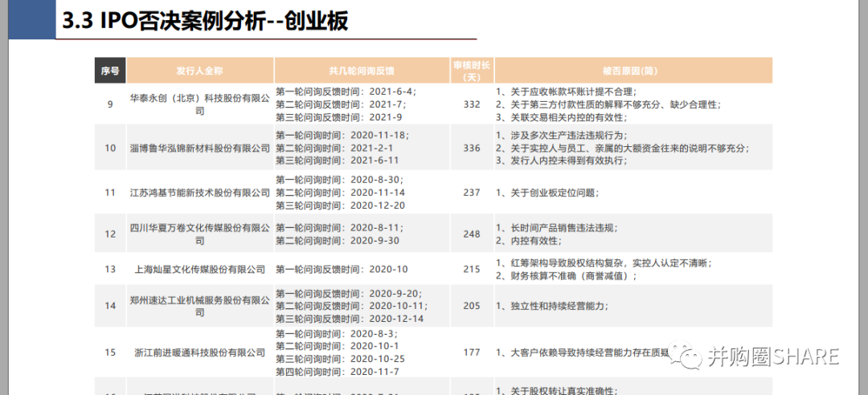The width and height of the screenshot is (868, 395).
Task: Click reason about 大客户依赖导致持续经营能力
Action: 583,352
